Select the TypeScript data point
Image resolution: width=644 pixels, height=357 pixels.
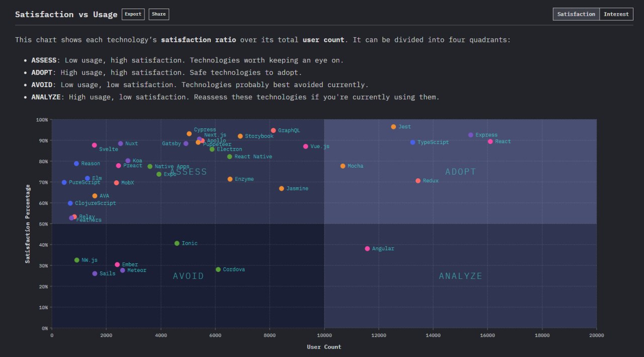(413, 142)
